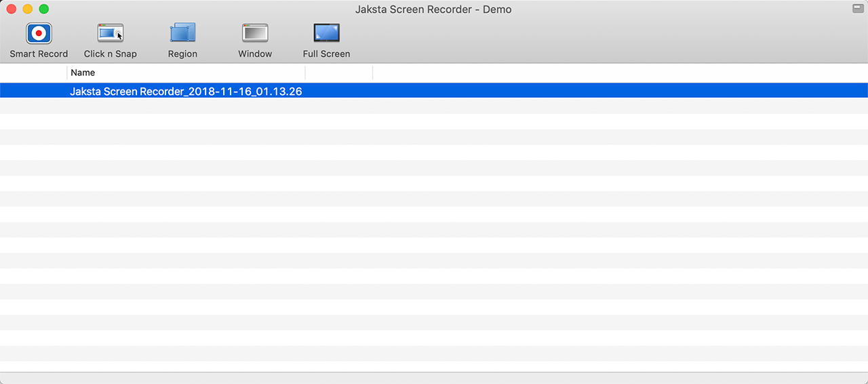
Task: Click the 'Smart Record' text label
Action: [x=39, y=54]
